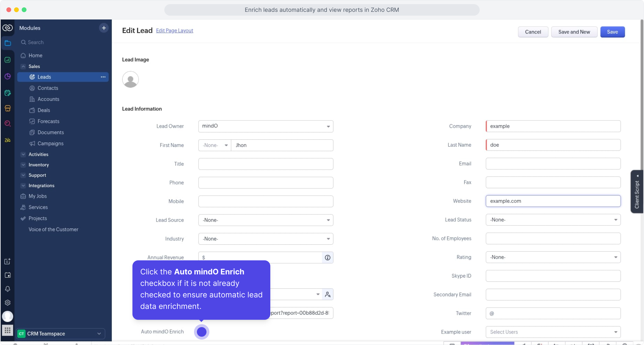The width and height of the screenshot is (644, 345).
Task: Open the notifications bell icon
Action: (x=8, y=289)
